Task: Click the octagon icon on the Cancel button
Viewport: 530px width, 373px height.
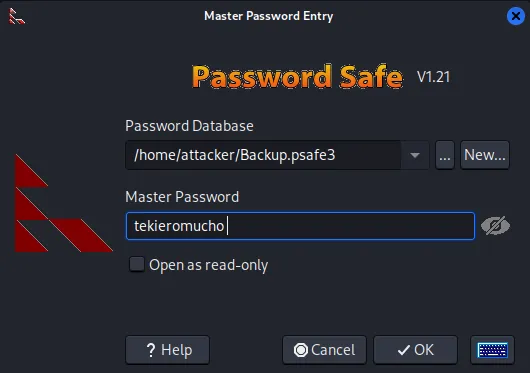Action: [300, 350]
